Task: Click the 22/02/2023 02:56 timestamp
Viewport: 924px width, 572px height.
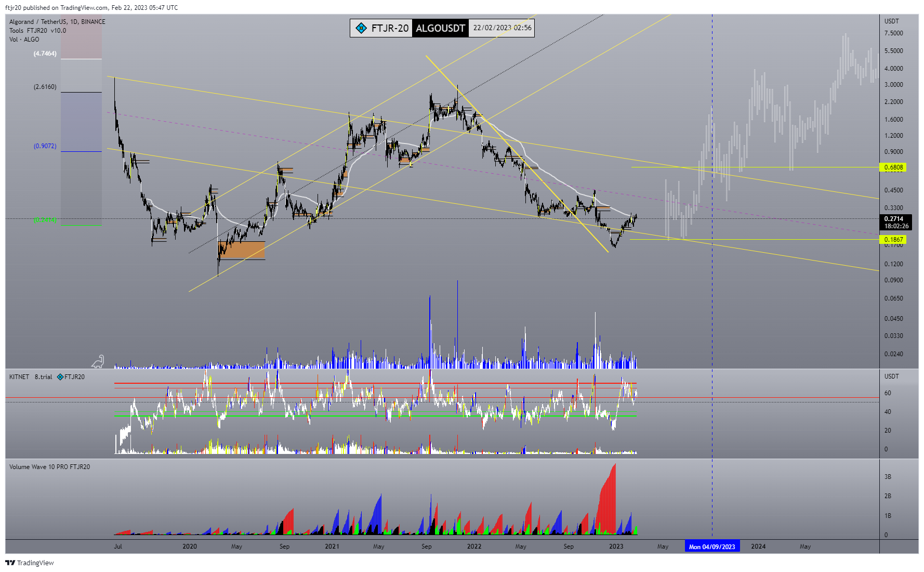Action: coord(502,28)
